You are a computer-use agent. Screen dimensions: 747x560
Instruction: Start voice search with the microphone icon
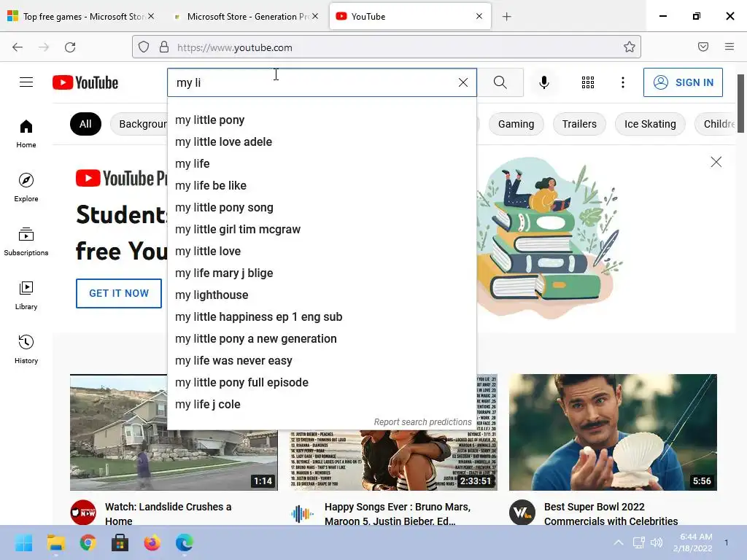tap(544, 82)
